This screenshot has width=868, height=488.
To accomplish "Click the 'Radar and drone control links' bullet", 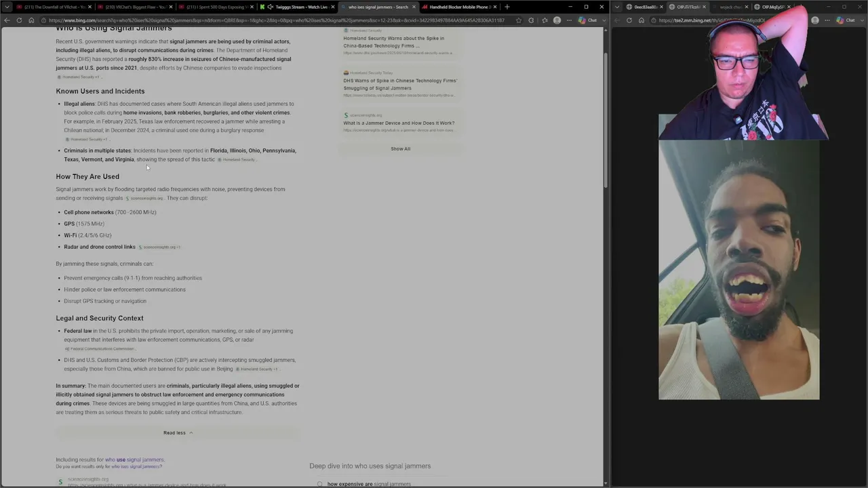I will (100, 247).
